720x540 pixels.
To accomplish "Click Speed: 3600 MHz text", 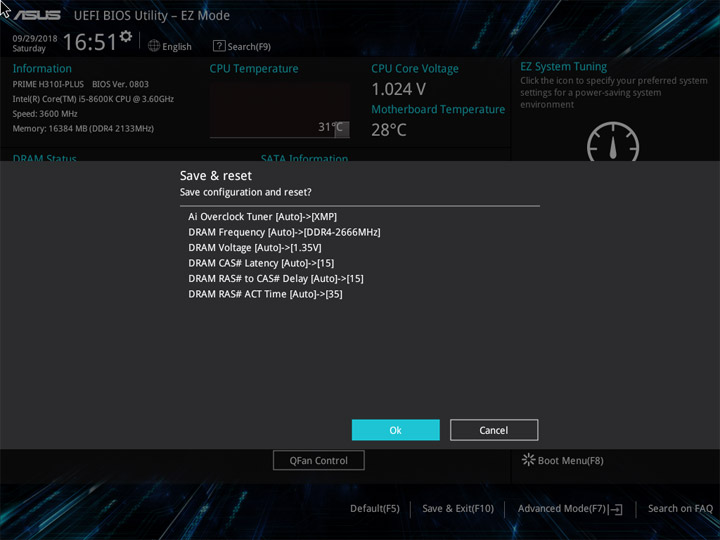I will pos(45,114).
